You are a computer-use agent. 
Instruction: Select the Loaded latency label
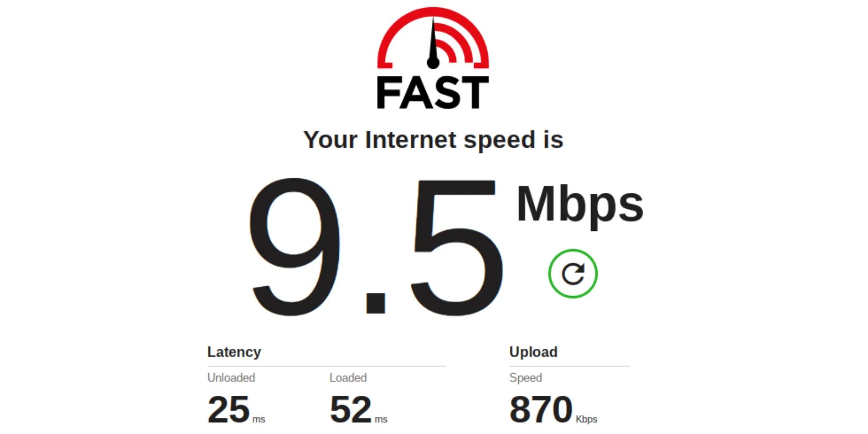[x=348, y=378]
